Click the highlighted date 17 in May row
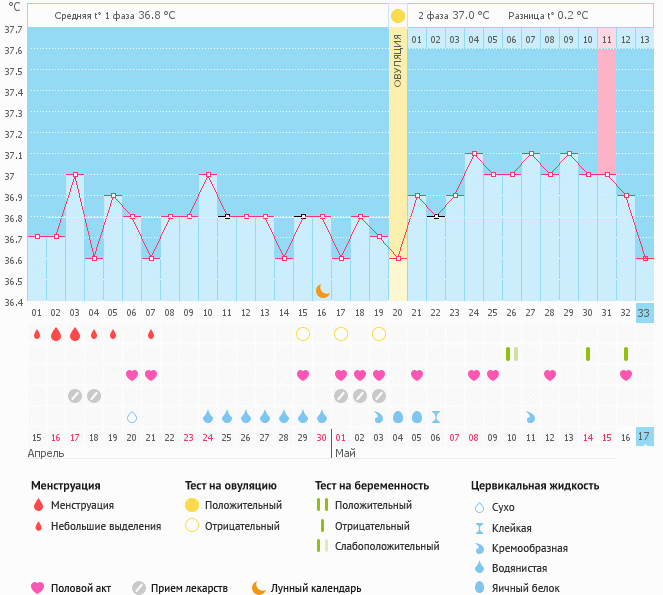Image resolution: width=663 pixels, height=595 pixels. click(x=645, y=437)
